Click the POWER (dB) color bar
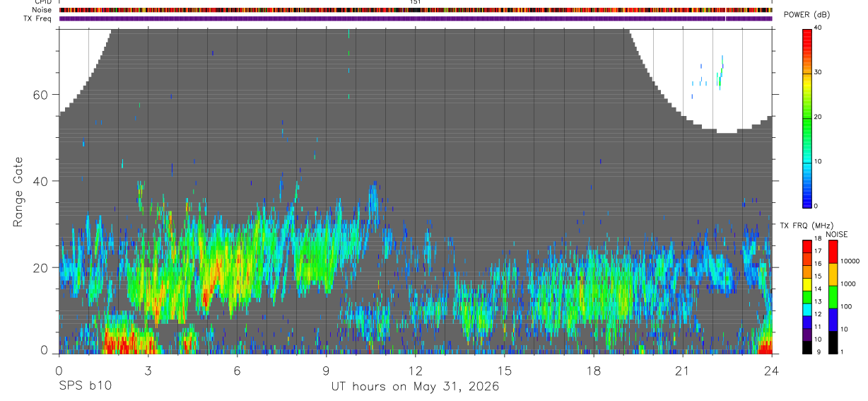Viewport: 868px width, 401px height. click(807, 118)
